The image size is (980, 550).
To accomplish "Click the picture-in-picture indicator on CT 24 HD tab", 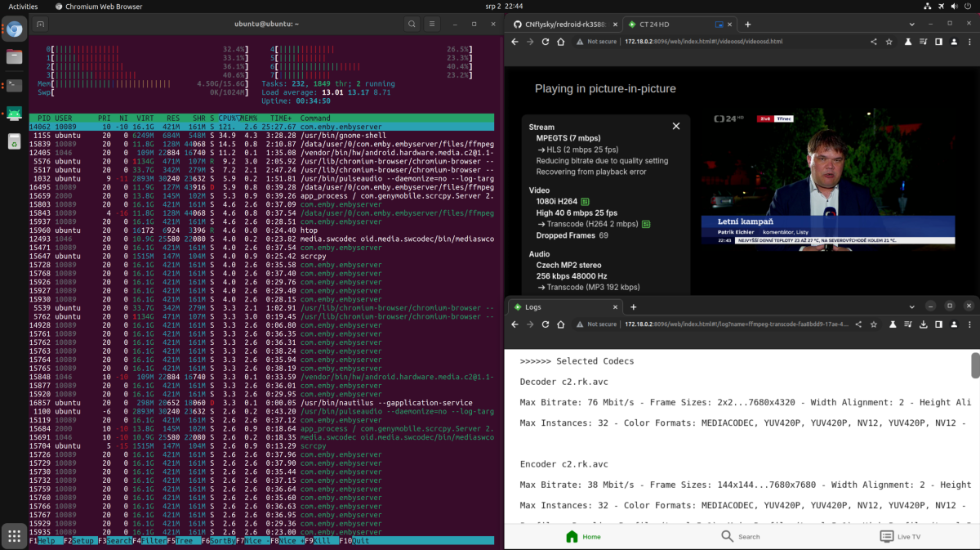I will point(719,25).
